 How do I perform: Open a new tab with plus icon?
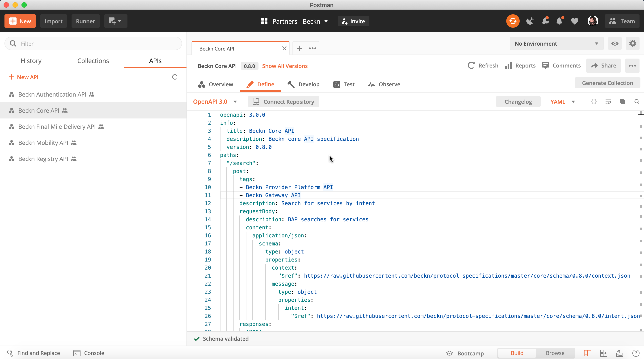coord(299,48)
